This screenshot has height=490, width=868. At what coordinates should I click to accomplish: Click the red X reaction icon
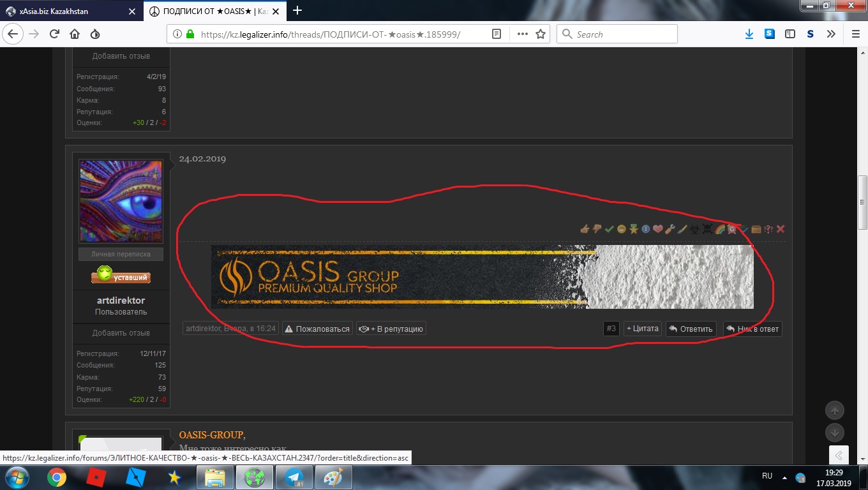tap(781, 229)
